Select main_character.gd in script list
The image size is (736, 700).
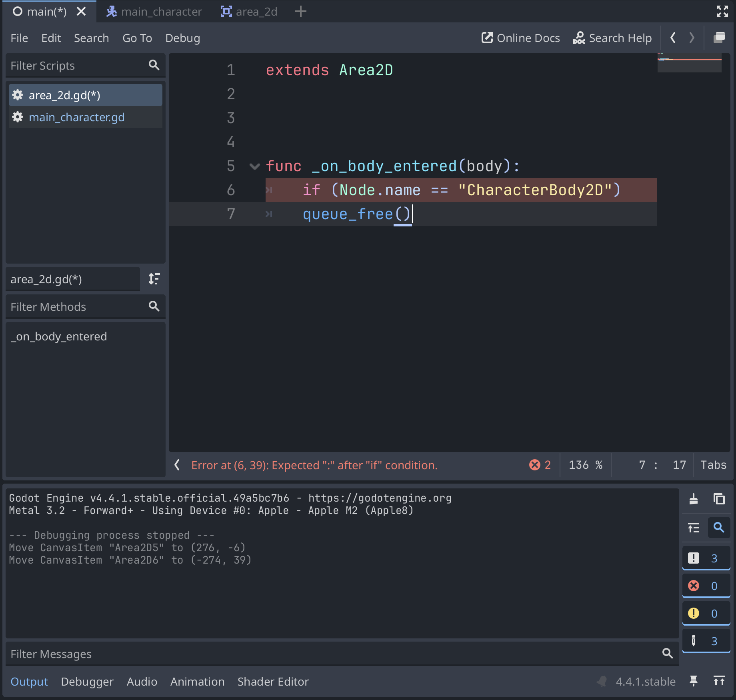click(x=85, y=117)
